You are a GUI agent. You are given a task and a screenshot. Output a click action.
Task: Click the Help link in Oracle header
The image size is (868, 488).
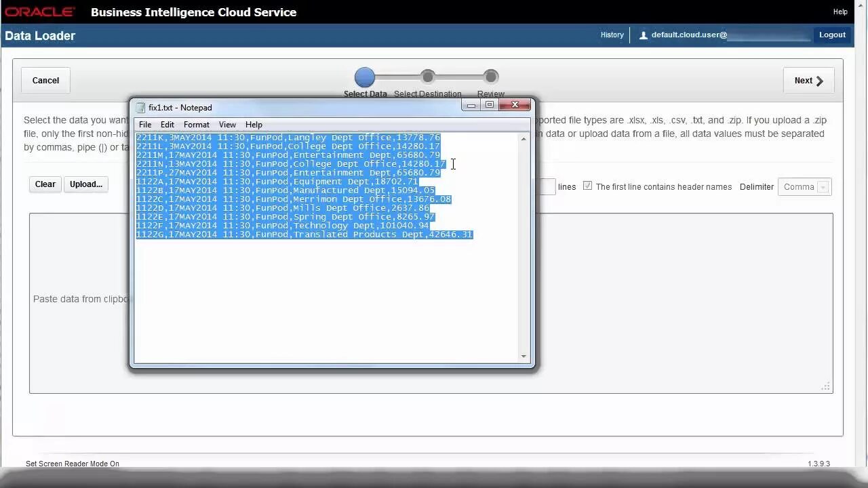[x=840, y=12]
